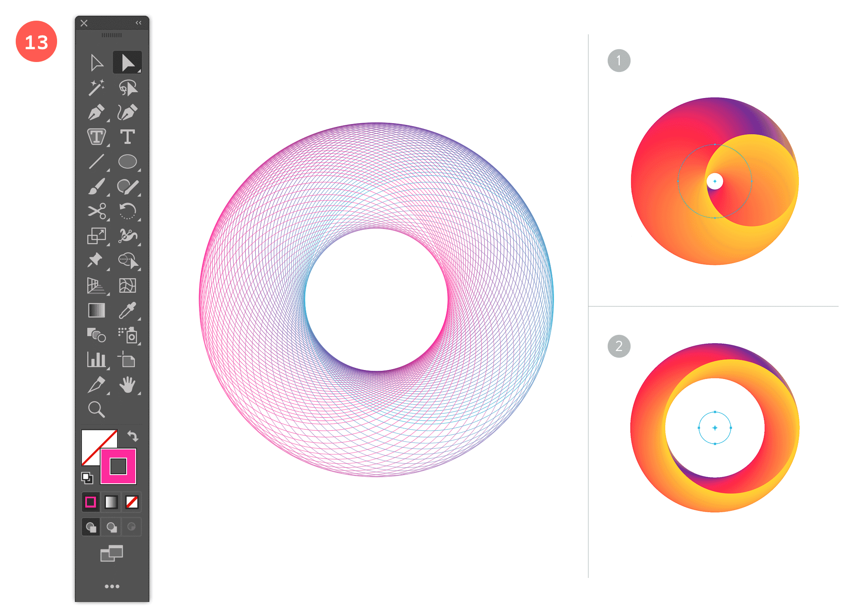The image size is (844, 616).
Task: Select the Ellipse tool
Action: pyautogui.click(x=127, y=162)
